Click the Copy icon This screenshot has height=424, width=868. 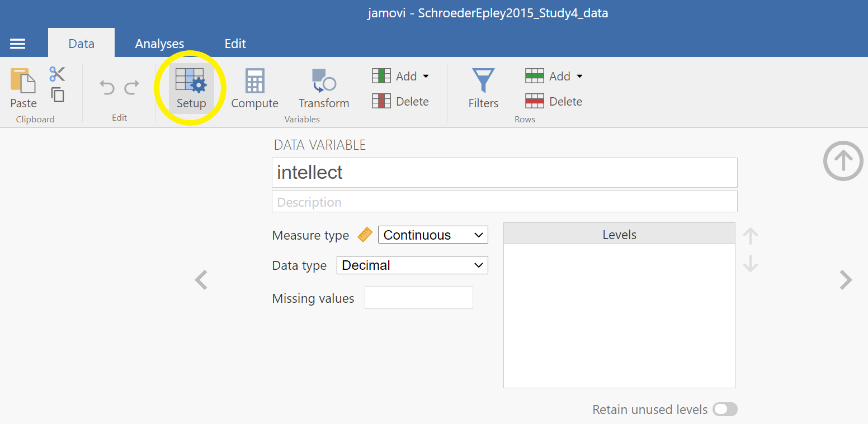(x=58, y=94)
